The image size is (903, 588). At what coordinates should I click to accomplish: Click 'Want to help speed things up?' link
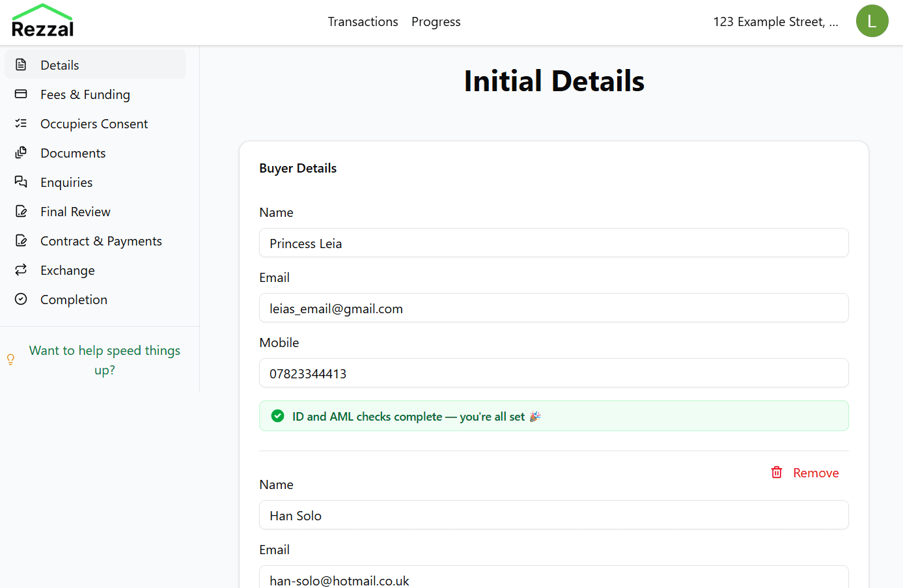[x=105, y=359]
